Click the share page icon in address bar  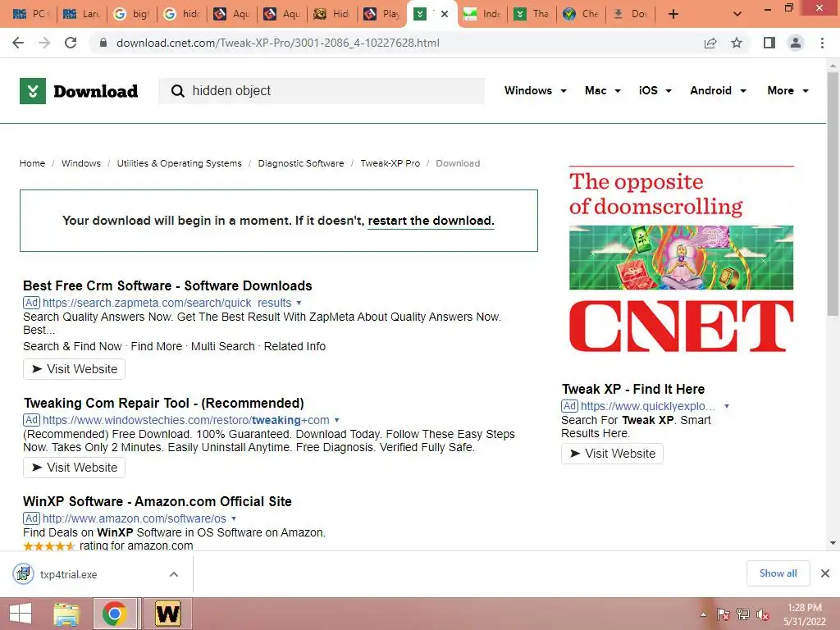[710, 43]
